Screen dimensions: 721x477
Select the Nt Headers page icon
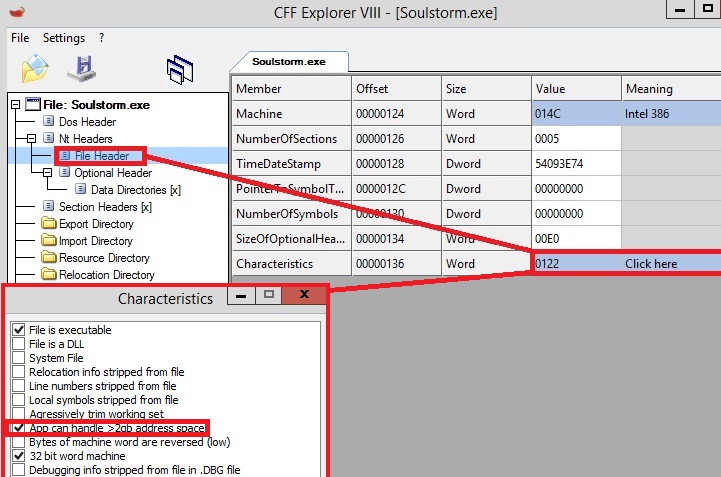[x=48, y=138]
